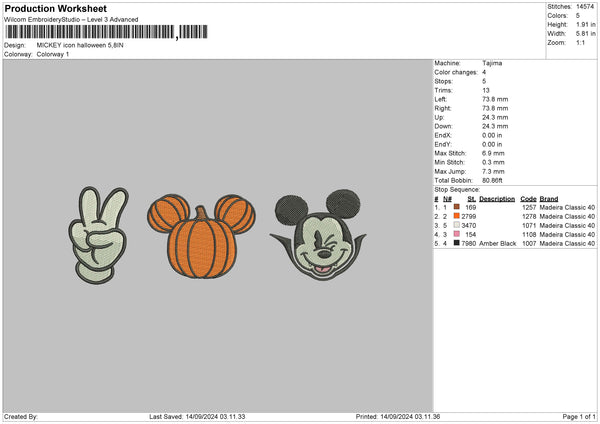The width and height of the screenshot is (600, 424).
Task: Click the 'Stop Sequence:' heading
Action: point(457,190)
